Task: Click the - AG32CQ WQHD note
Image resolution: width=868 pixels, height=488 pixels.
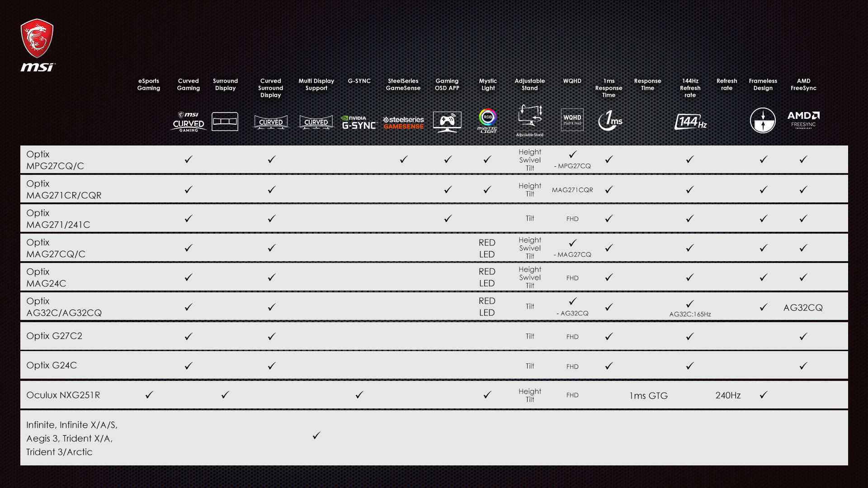Action: pos(572,313)
